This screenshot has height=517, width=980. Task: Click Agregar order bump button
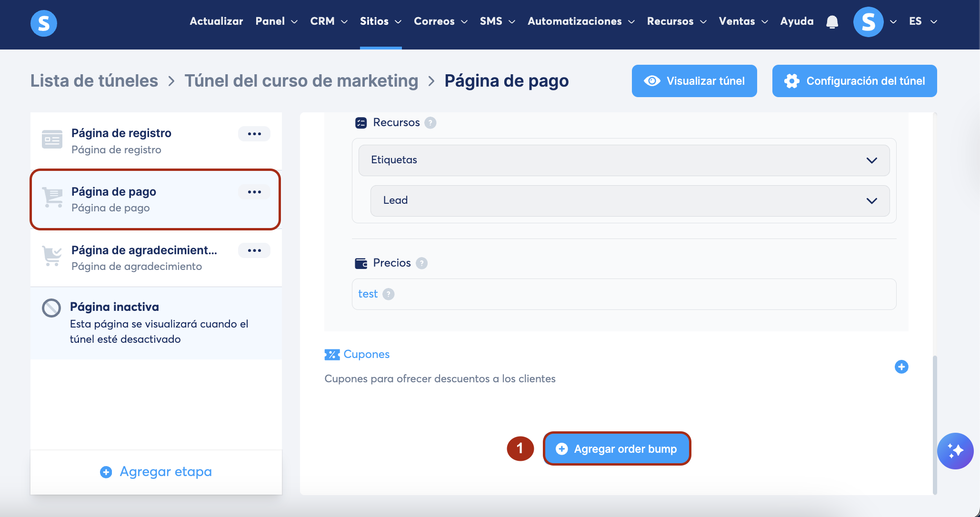(617, 449)
